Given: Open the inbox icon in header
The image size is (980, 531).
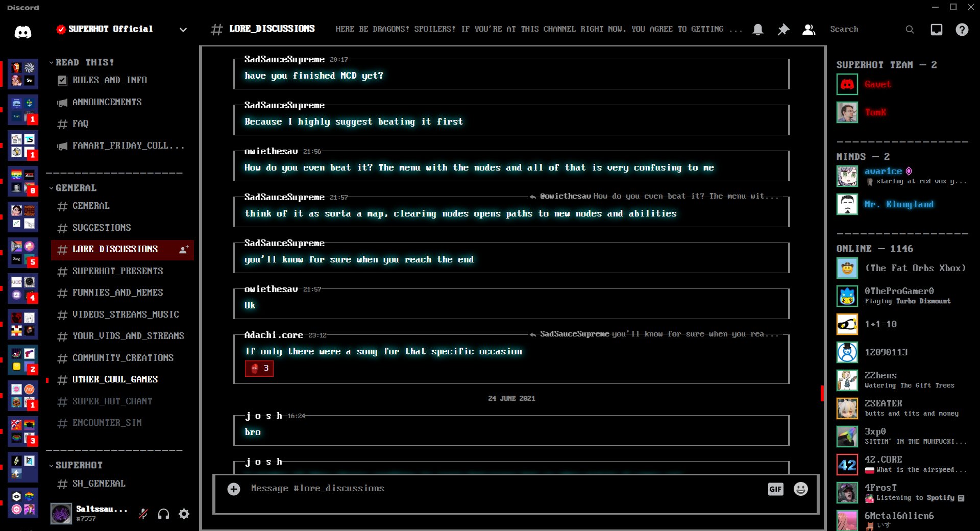Looking at the screenshot, I should pos(936,30).
